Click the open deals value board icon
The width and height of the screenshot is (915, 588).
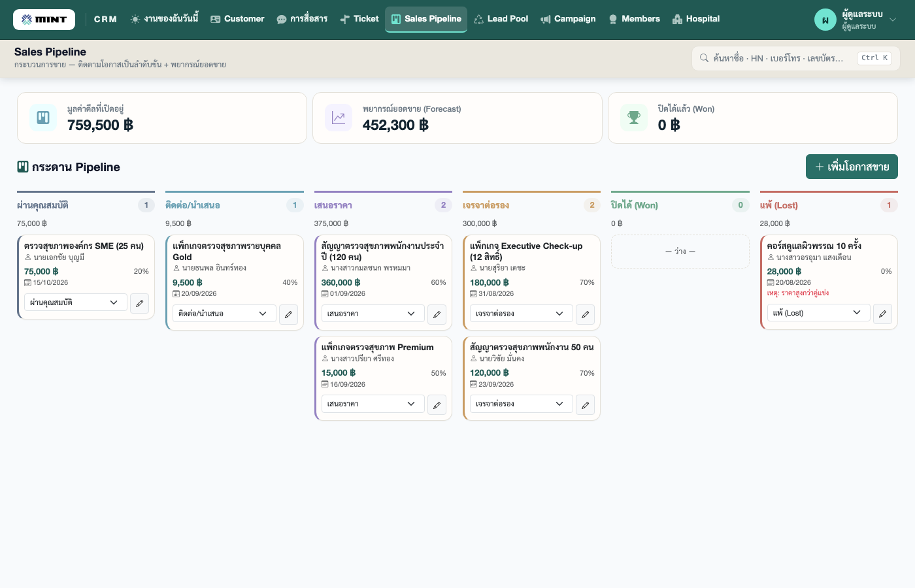pos(43,118)
